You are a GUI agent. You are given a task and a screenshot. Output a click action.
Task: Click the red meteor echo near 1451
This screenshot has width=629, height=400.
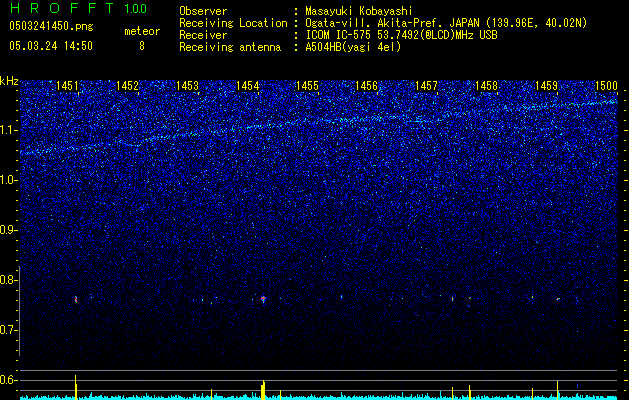click(76, 299)
